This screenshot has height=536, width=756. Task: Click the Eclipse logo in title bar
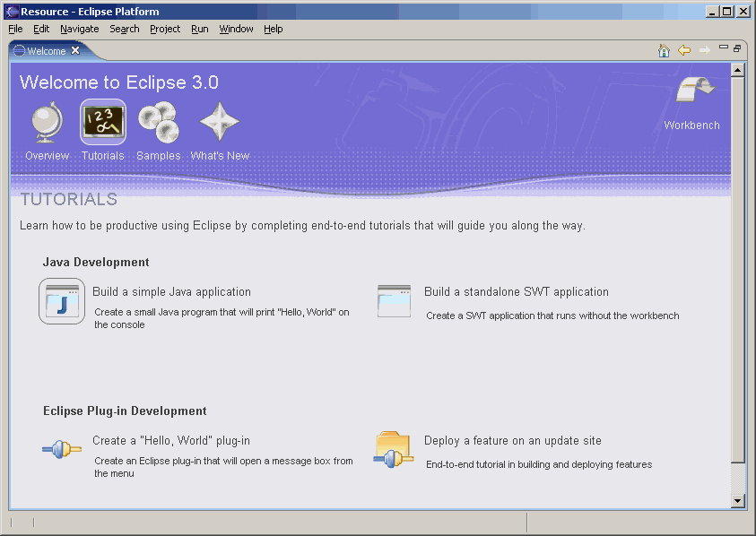click(12, 12)
